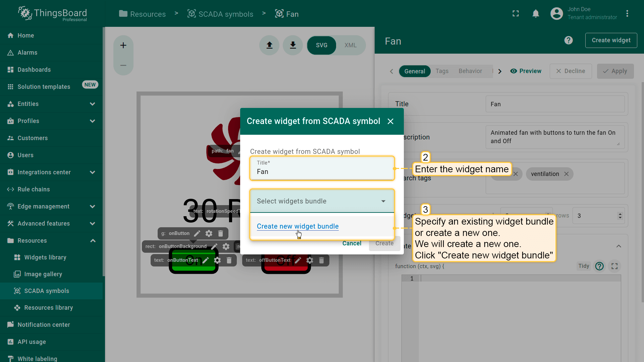Expand the code editor fullscreen icon

coord(614,266)
